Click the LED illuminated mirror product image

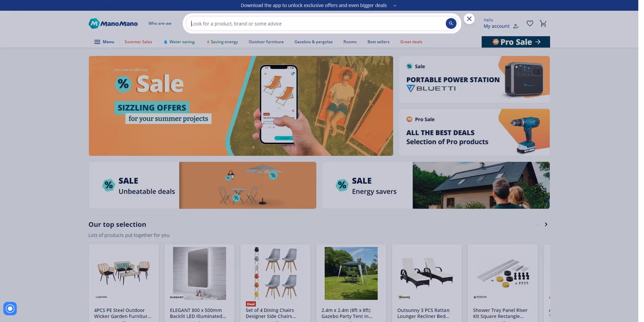click(200, 273)
